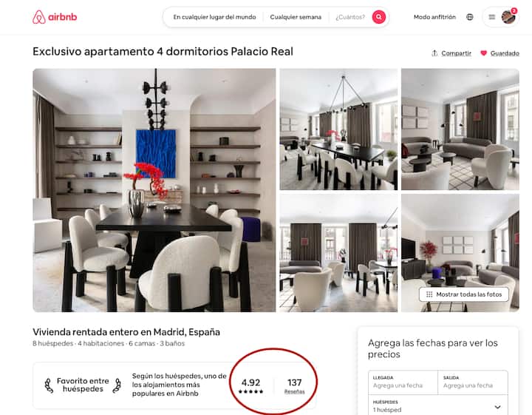532x415 pixels.
Task: Expand the Huéspedes dropdown chevron
Action: coord(497,407)
